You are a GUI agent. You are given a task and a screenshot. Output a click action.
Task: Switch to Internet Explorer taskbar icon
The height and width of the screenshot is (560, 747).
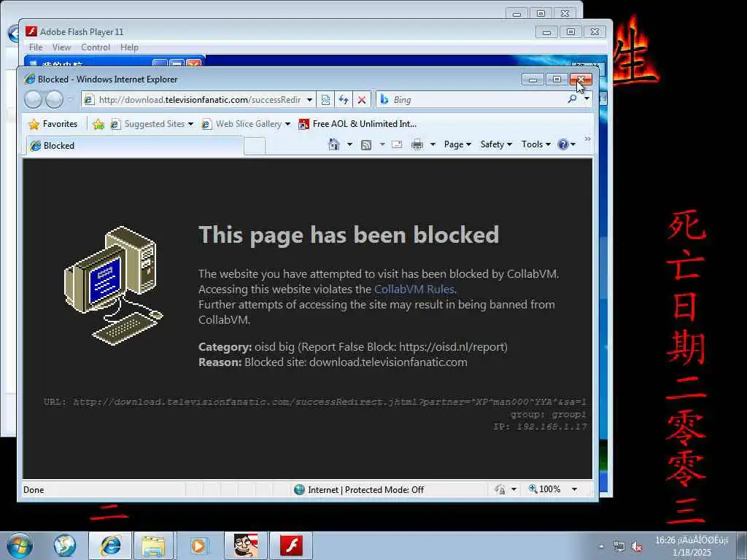[110, 545]
